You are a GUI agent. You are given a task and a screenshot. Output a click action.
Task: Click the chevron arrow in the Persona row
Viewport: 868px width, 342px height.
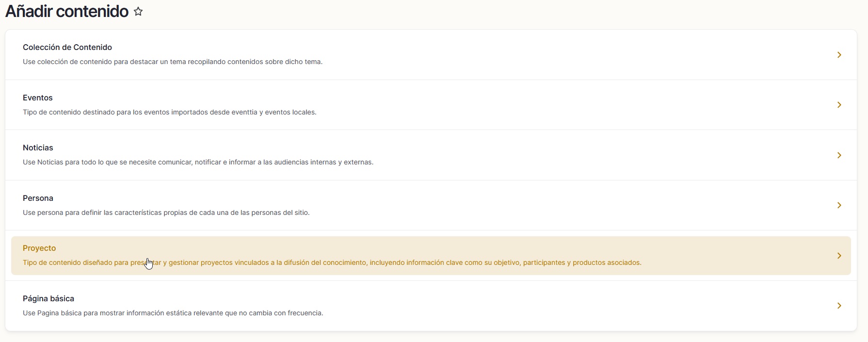[x=839, y=205]
